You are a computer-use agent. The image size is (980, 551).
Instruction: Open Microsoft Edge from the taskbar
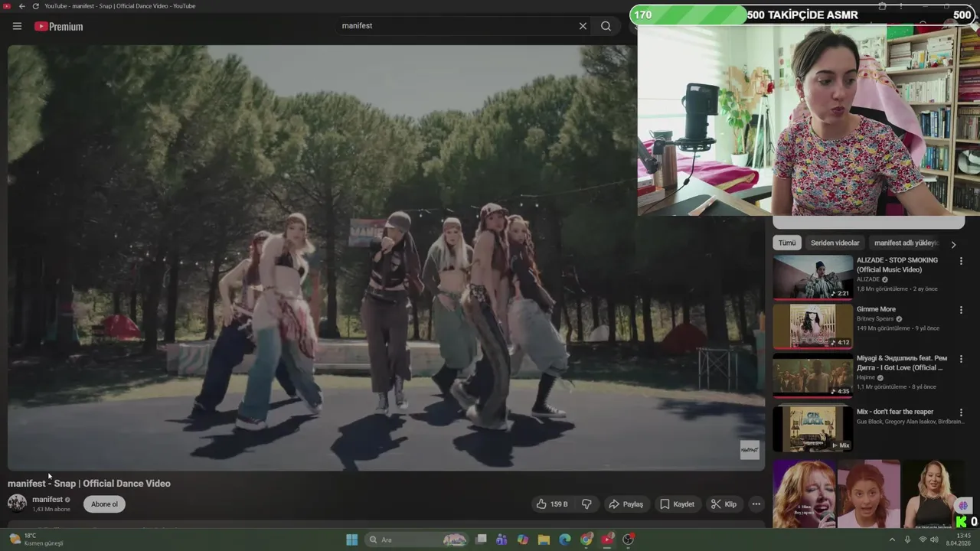click(565, 540)
